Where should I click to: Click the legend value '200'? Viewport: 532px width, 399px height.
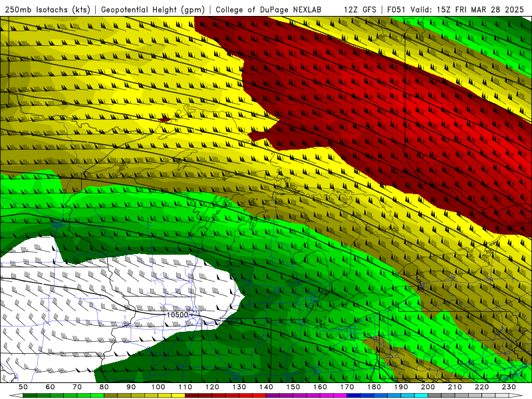click(x=428, y=387)
